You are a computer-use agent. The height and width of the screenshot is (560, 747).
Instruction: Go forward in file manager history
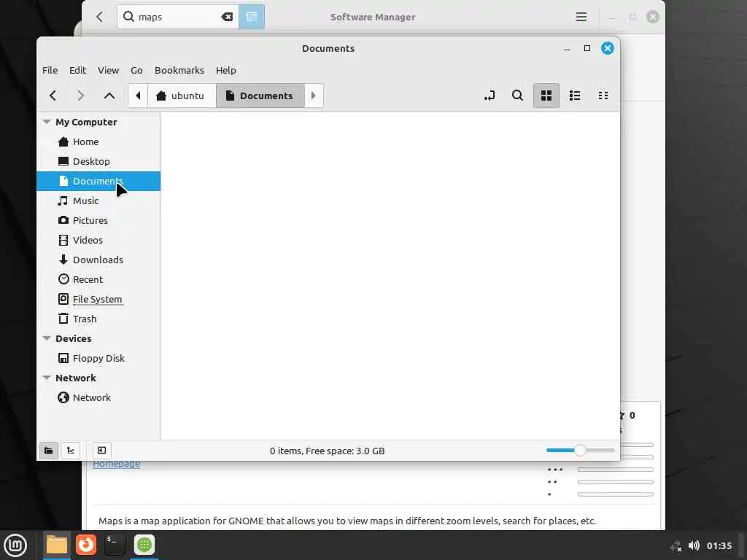[x=80, y=96]
